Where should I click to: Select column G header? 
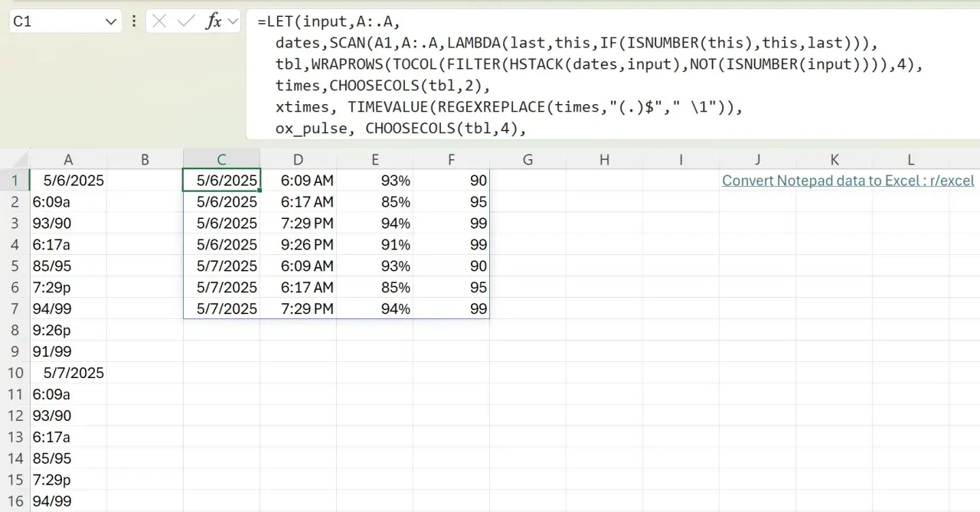[x=528, y=160]
